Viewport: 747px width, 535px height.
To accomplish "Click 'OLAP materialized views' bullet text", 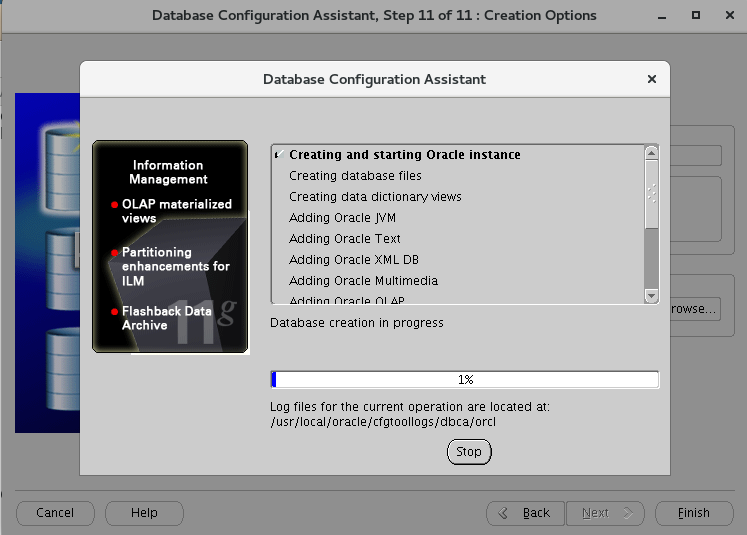I will tap(176, 211).
